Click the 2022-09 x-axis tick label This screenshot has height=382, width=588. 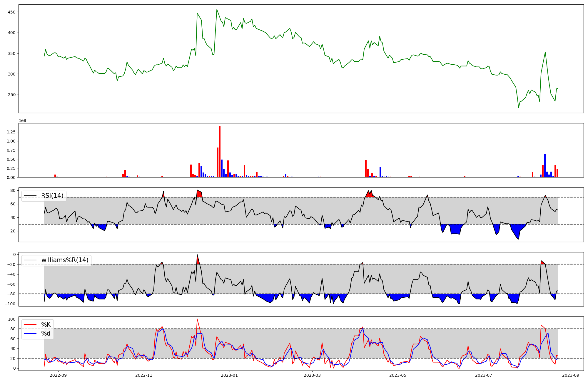click(x=58, y=375)
